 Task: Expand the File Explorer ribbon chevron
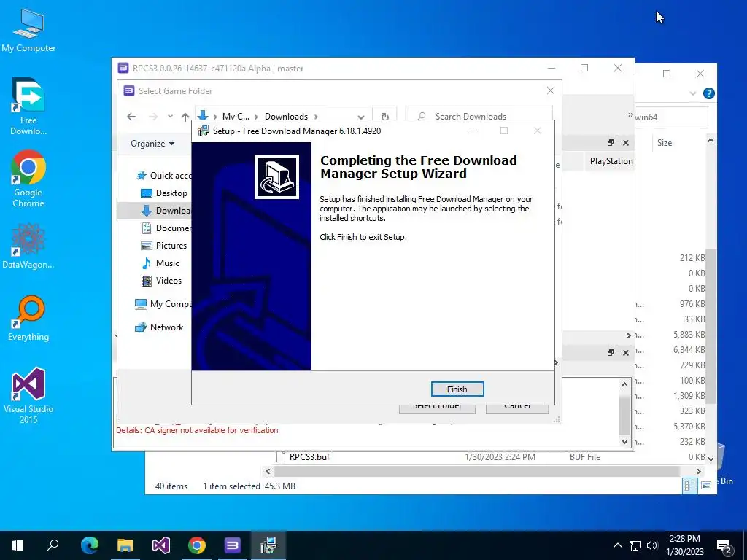tap(692, 93)
